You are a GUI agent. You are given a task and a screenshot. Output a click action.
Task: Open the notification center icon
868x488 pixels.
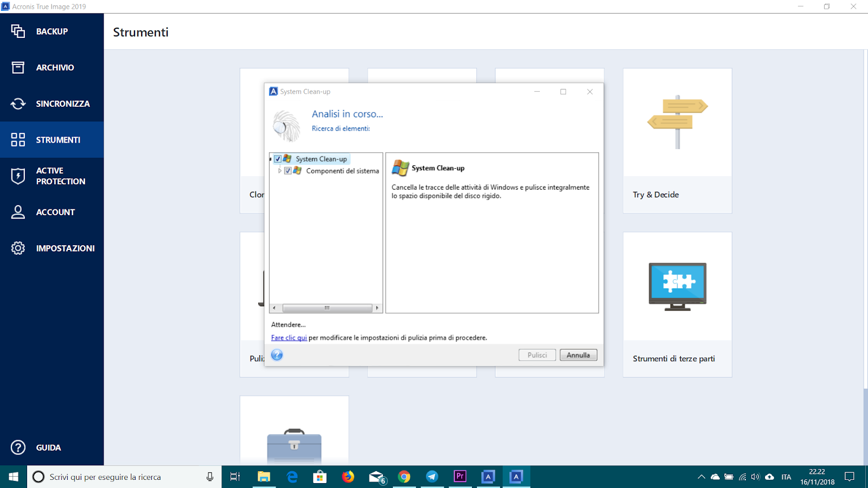coord(850,477)
